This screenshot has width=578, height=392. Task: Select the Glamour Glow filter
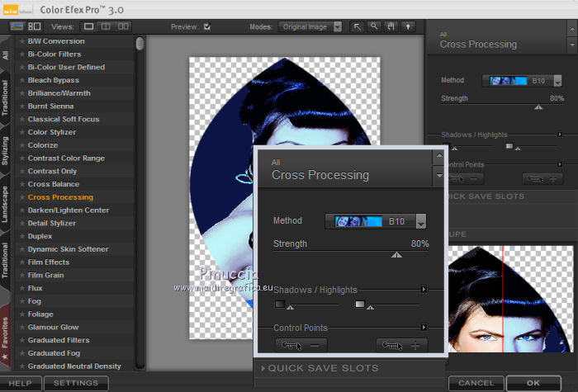pyautogui.click(x=53, y=328)
